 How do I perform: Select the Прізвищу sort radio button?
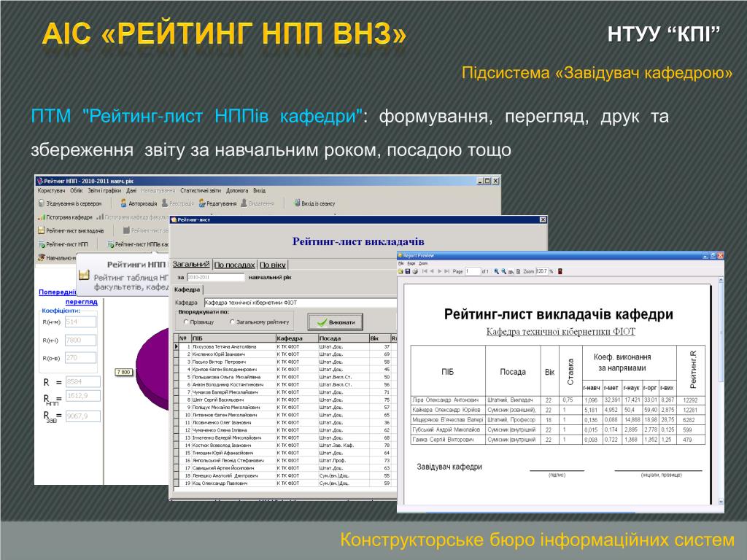click(186, 322)
